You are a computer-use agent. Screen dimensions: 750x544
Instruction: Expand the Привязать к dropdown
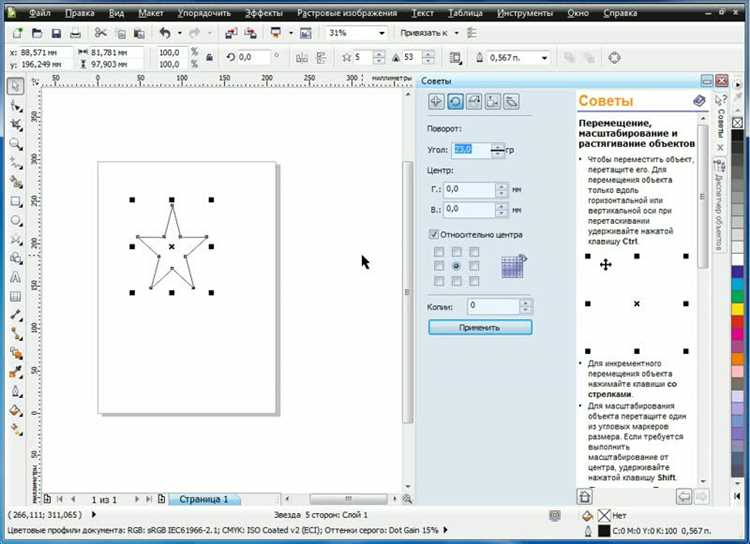point(456,33)
